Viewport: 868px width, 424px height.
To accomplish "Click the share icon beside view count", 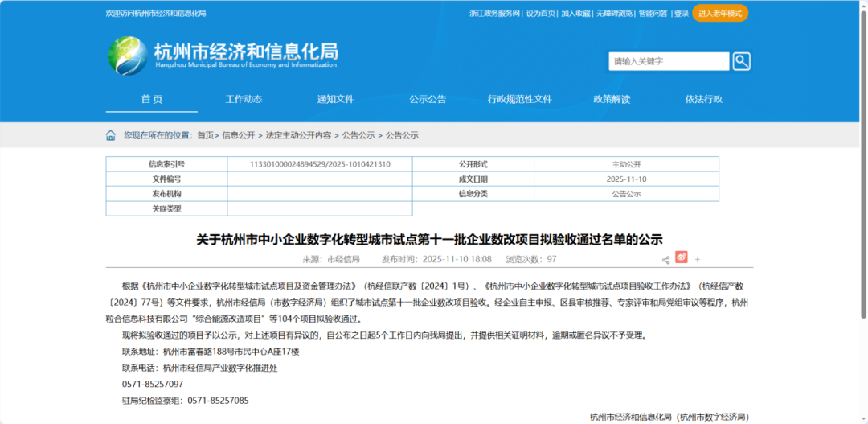I will tap(665, 260).
